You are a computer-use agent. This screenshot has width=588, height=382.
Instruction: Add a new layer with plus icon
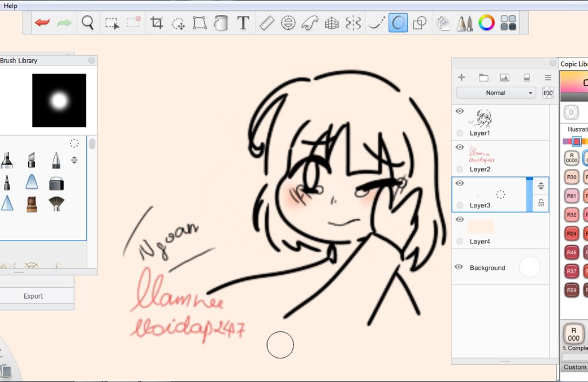pyautogui.click(x=462, y=78)
